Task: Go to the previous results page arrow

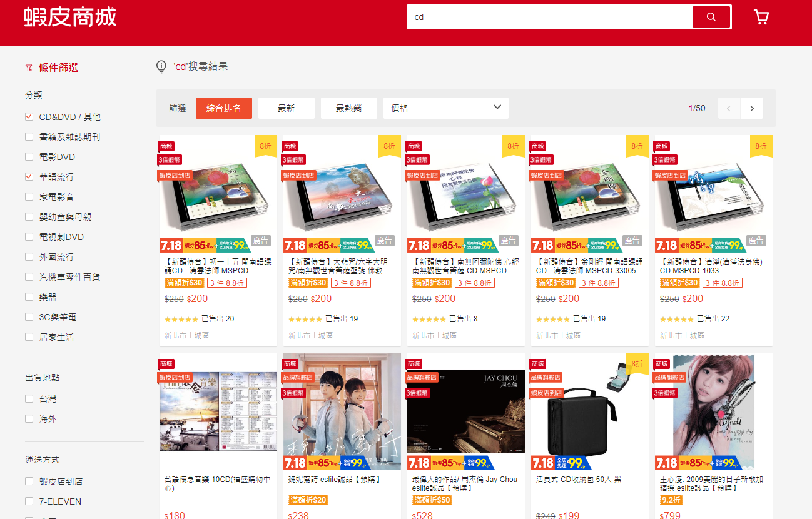Action: pos(729,108)
